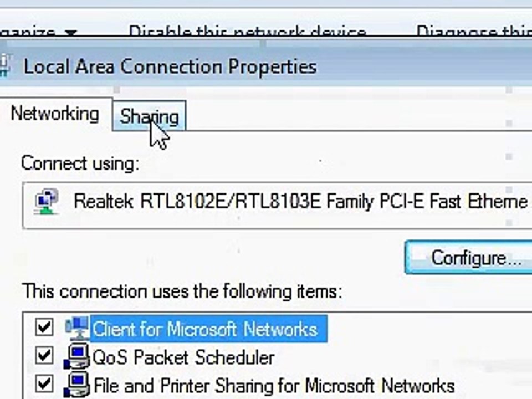Select the QoS Packet Scheduler item

(183, 357)
